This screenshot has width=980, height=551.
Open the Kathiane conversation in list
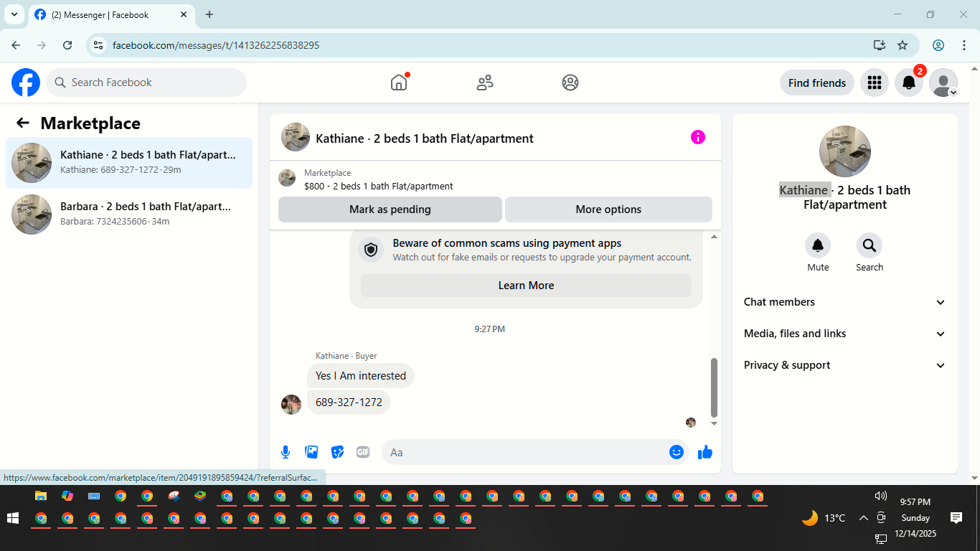pos(129,163)
